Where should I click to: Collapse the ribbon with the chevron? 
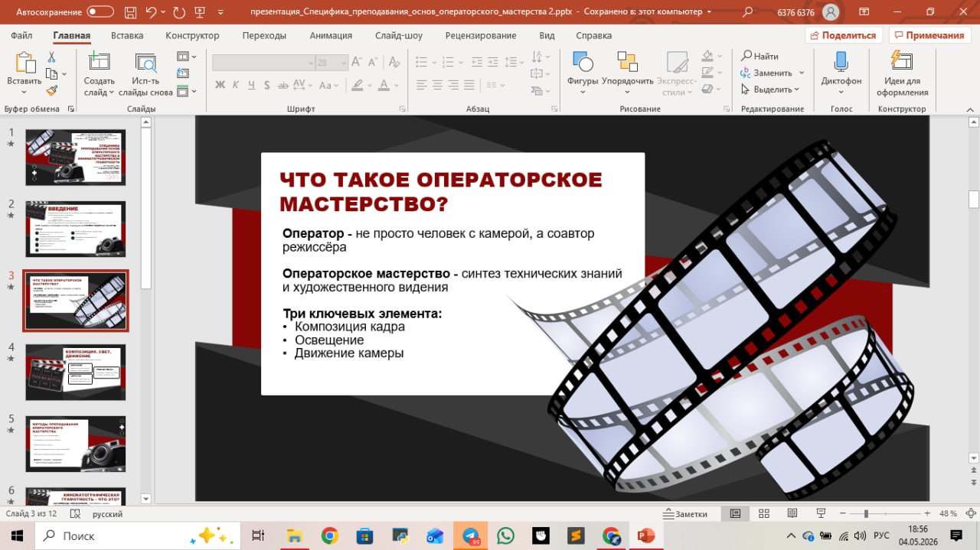[x=969, y=109]
